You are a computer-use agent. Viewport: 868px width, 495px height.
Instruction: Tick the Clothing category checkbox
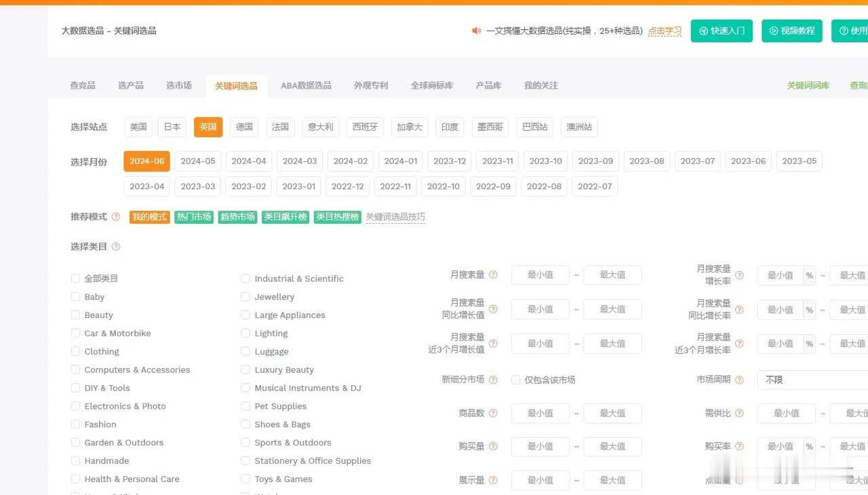point(75,351)
